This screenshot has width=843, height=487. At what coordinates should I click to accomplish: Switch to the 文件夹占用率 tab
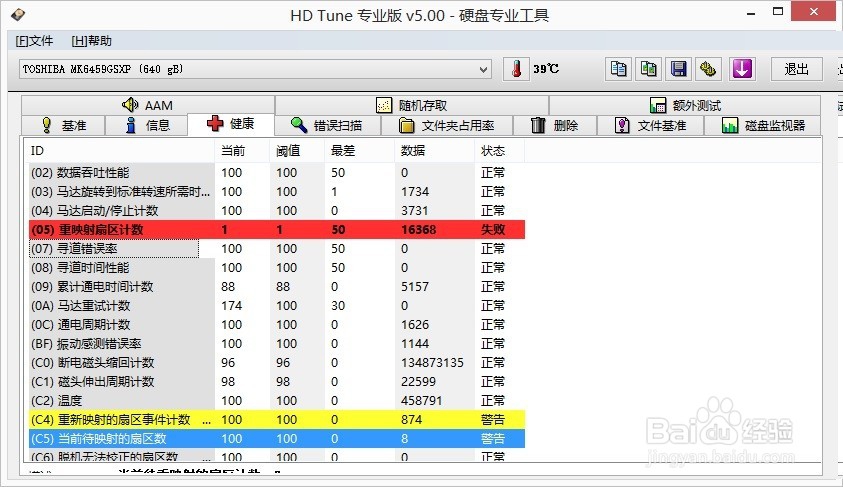(x=447, y=125)
